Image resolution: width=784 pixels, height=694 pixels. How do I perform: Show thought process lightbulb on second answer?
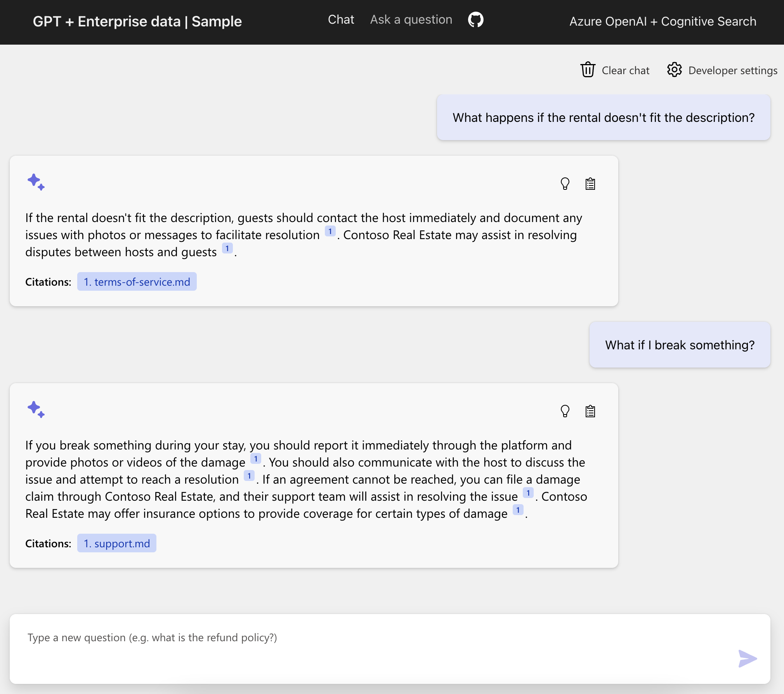click(565, 411)
